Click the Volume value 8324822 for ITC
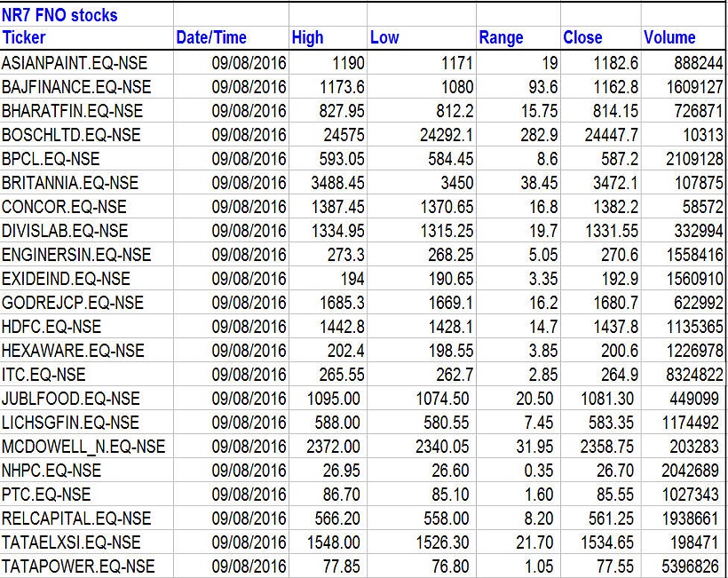 (691, 375)
